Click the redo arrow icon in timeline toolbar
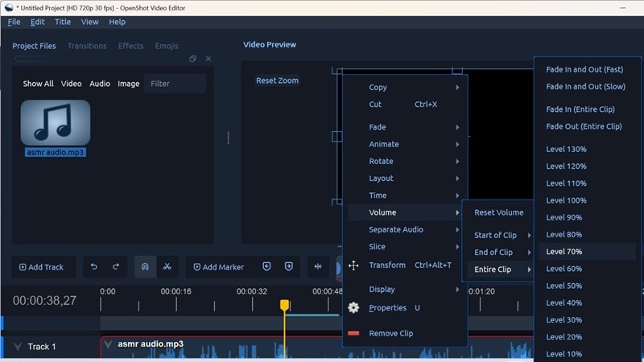This screenshot has height=362, width=644. tap(116, 267)
